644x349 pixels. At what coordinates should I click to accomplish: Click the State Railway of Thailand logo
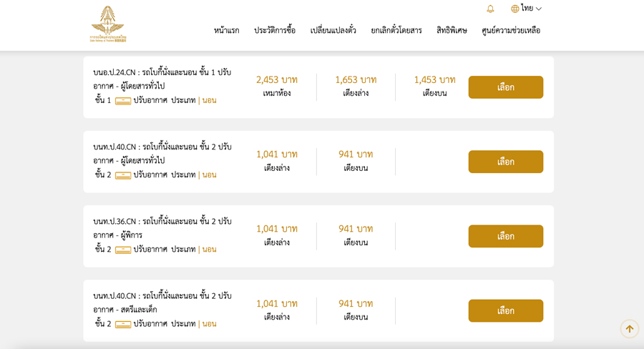[x=108, y=24]
